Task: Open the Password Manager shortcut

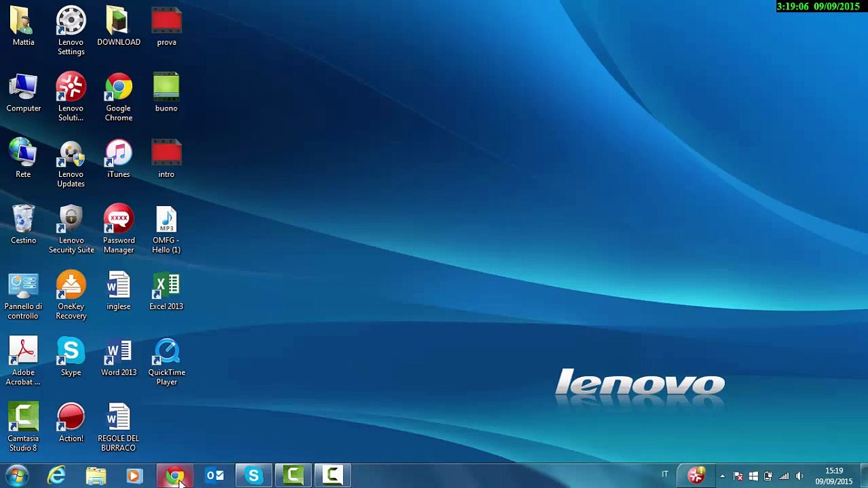Action: coord(119,229)
